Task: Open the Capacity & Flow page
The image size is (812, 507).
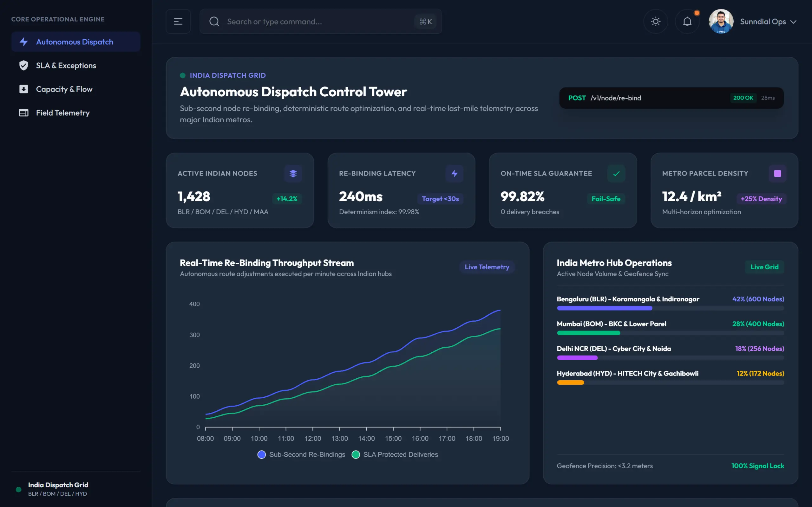Action: click(76, 89)
